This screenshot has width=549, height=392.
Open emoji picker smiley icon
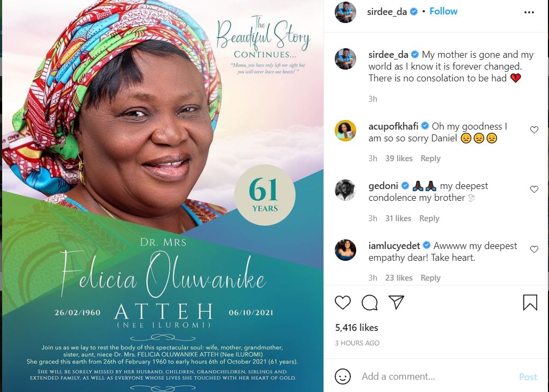click(x=342, y=376)
